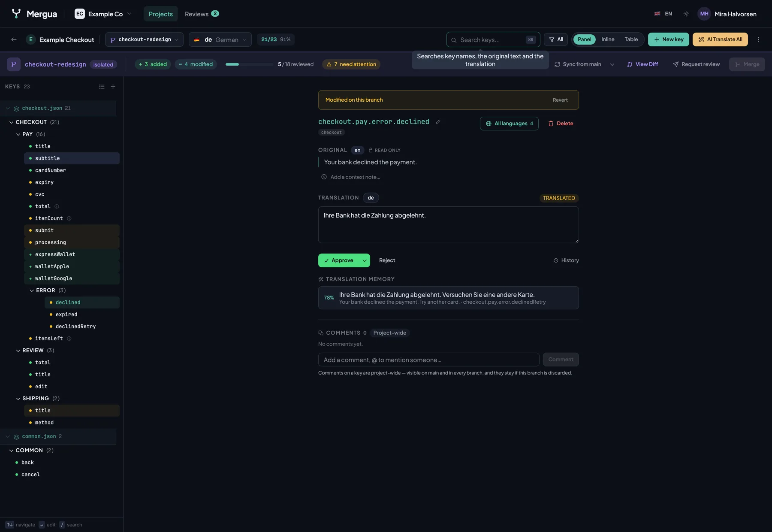
Task: Click the pencil icon to rename key
Action: 438,122
